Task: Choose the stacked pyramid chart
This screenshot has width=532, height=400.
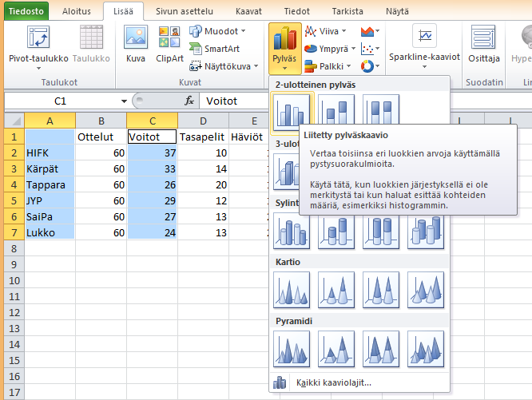Action: pos(336,347)
